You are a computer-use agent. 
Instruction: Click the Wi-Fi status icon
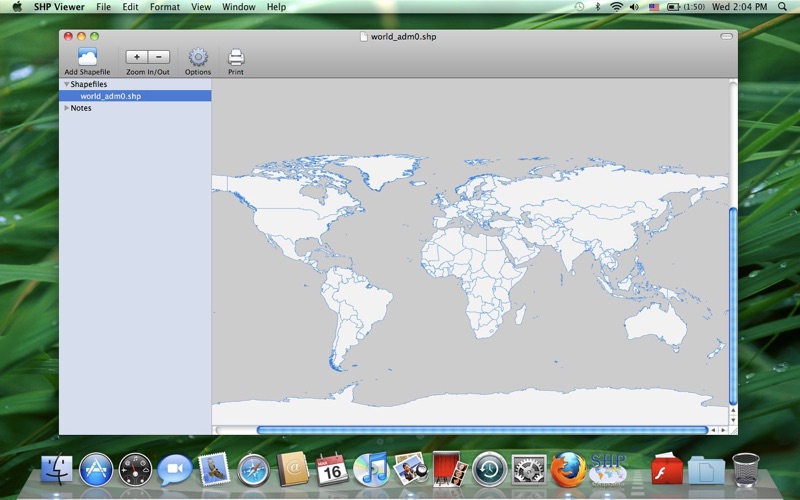pyautogui.click(x=616, y=7)
